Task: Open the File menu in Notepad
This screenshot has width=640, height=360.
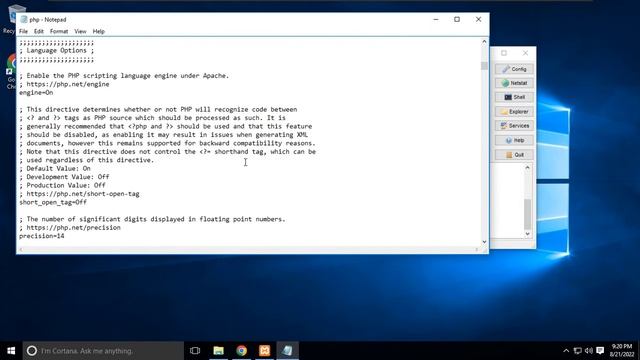Action: [23, 31]
